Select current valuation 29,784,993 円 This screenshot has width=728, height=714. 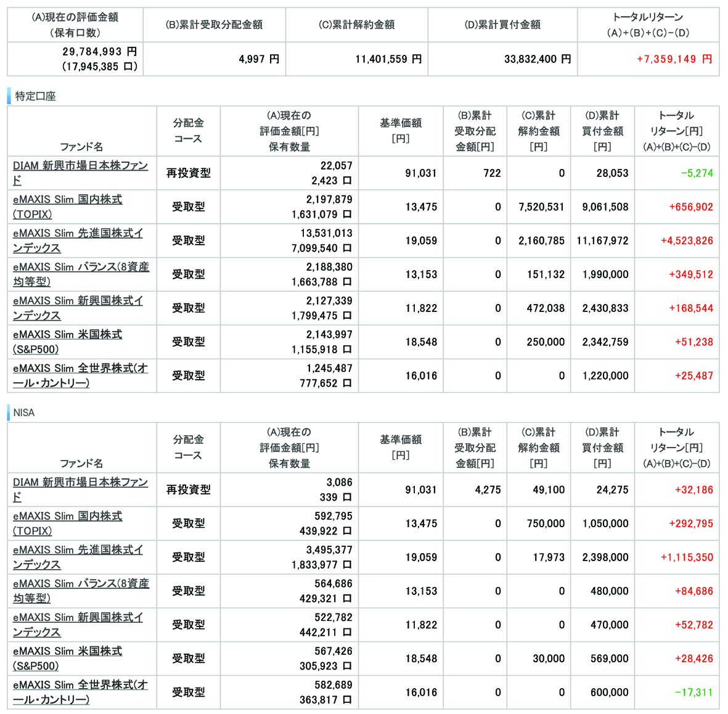tap(100, 52)
